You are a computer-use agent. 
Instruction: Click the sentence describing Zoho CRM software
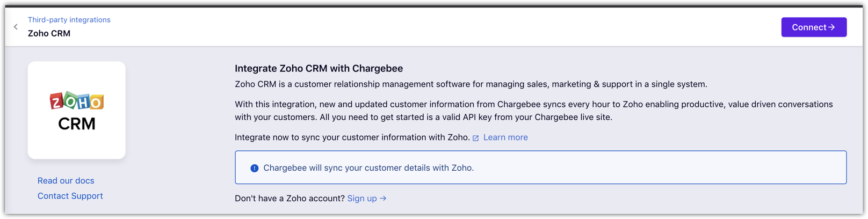click(471, 84)
